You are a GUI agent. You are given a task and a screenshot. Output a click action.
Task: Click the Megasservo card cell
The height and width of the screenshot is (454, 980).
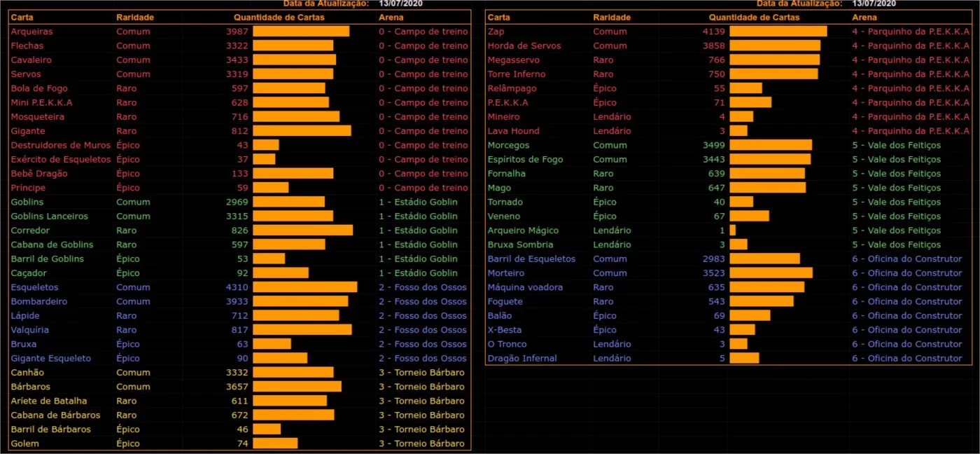coord(514,60)
